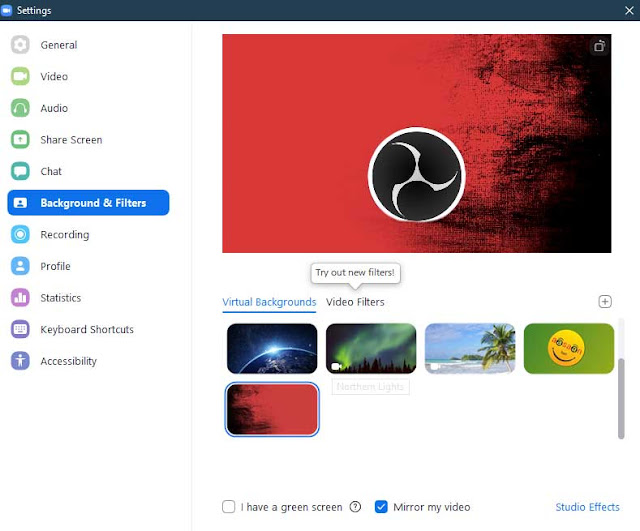
Task: Open Keyboard Shortcuts section
Action: pyautogui.click(x=89, y=329)
